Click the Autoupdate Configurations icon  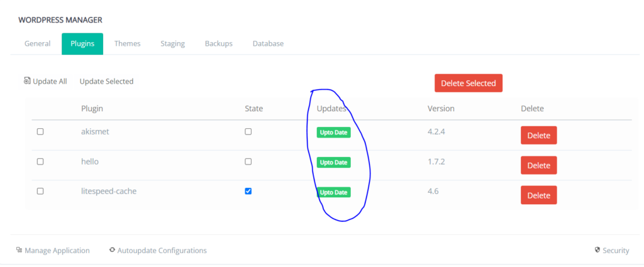pos(112,250)
